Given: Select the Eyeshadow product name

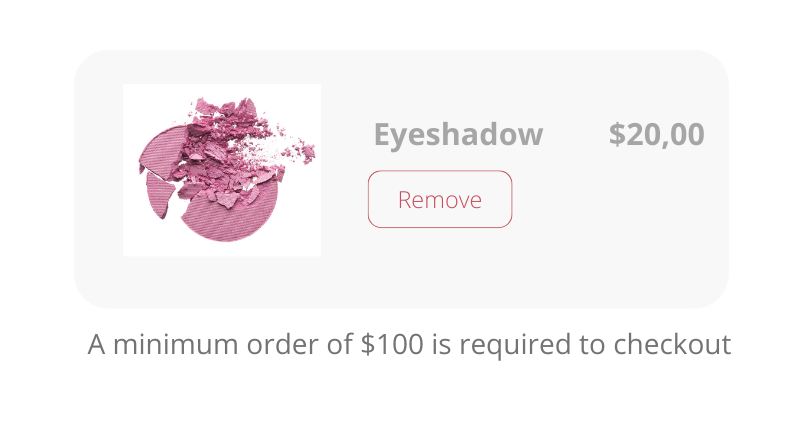Looking at the screenshot, I should point(458,134).
